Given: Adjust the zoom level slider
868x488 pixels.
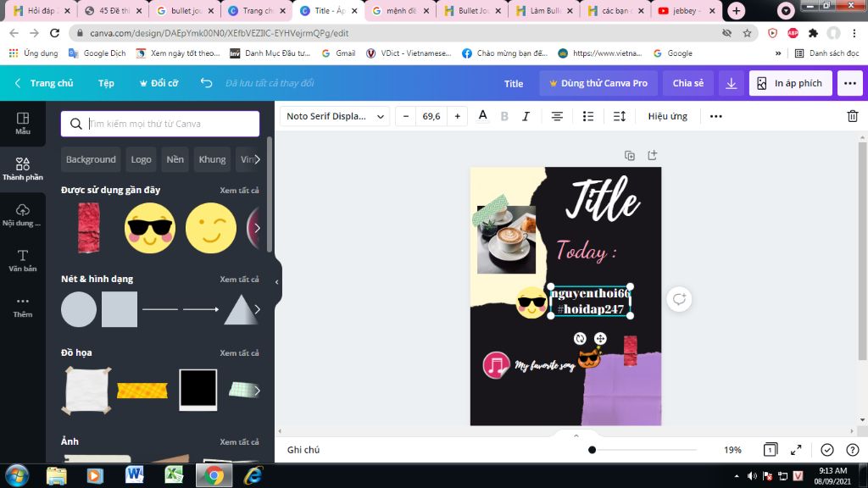Looking at the screenshot, I should 592,450.
